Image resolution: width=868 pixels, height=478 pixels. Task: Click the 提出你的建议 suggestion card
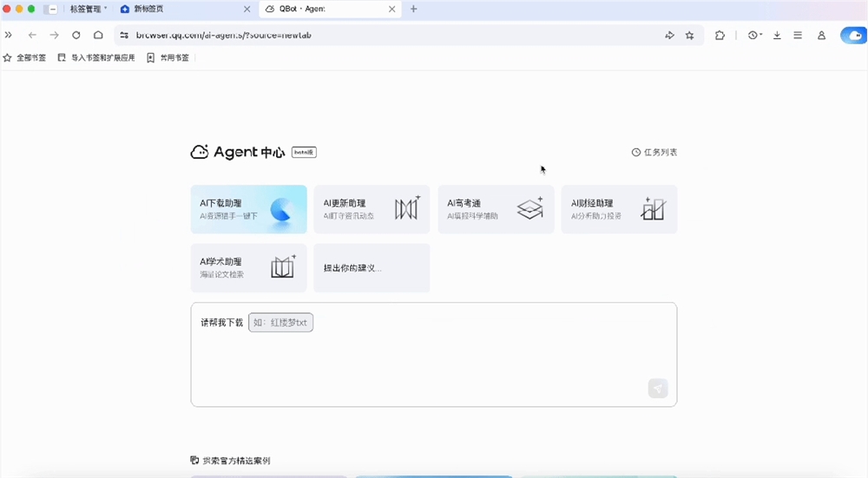click(372, 267)
